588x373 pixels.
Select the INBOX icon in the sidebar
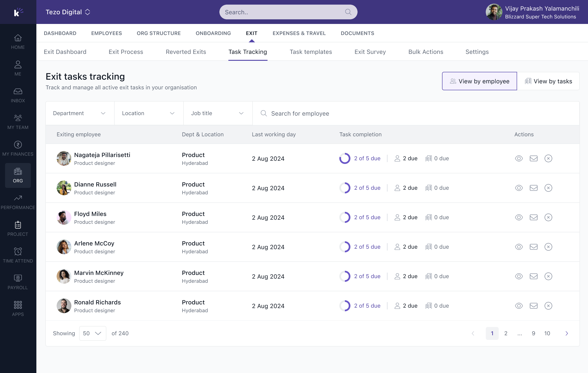coord(18,95)
